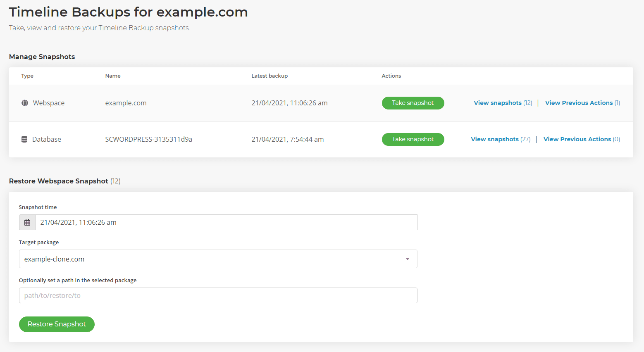644x352 pixels.
Task: Expand the Target package dropdown arrow
Action: pyautogui.click(x=408, y=259)
